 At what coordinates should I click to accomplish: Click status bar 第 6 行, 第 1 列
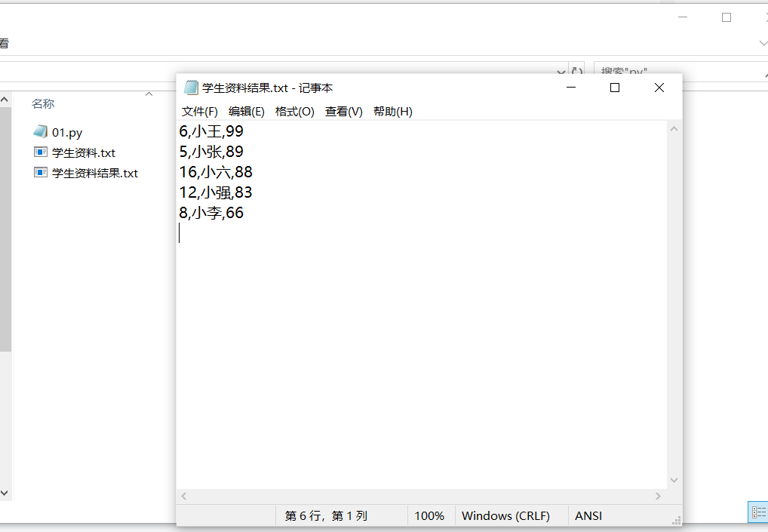click(x=326, y=516)
